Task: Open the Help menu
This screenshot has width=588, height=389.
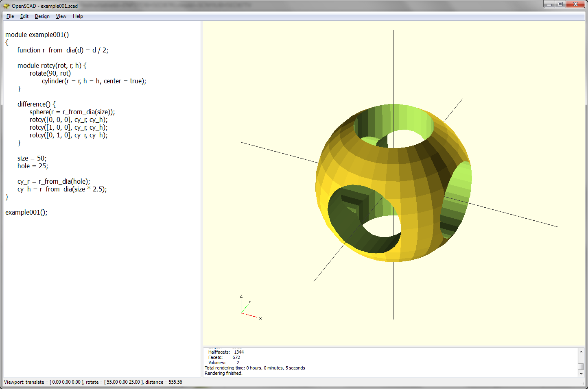Action: 78,16
